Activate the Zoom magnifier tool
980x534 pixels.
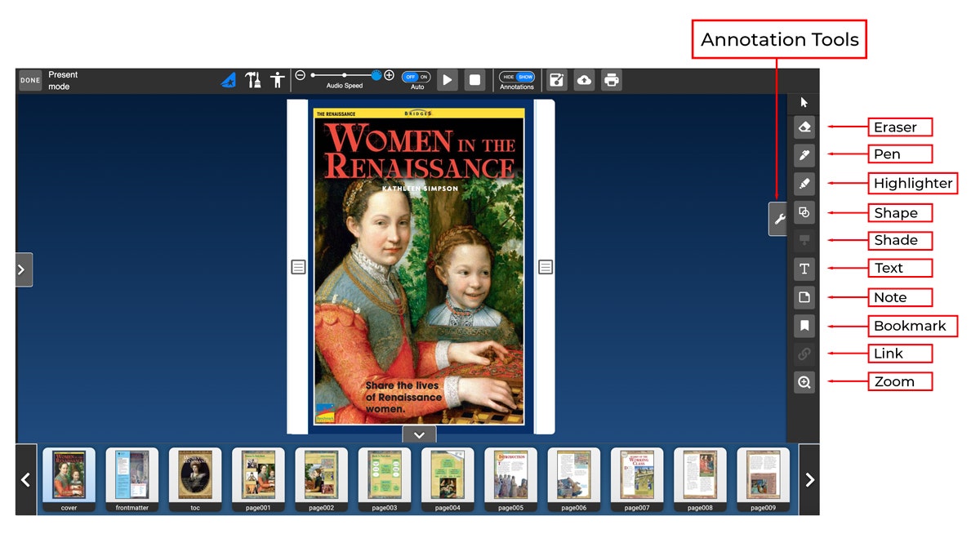[804, 382]
